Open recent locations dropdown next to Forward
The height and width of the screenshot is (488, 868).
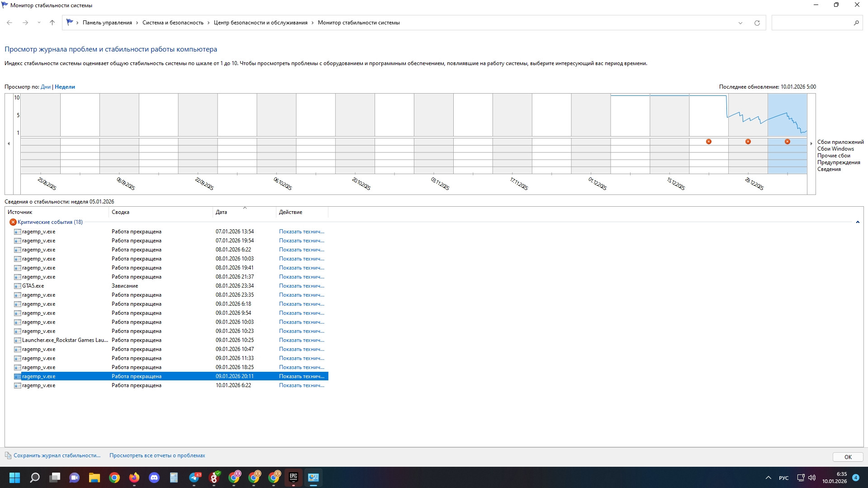coord(39,23)
